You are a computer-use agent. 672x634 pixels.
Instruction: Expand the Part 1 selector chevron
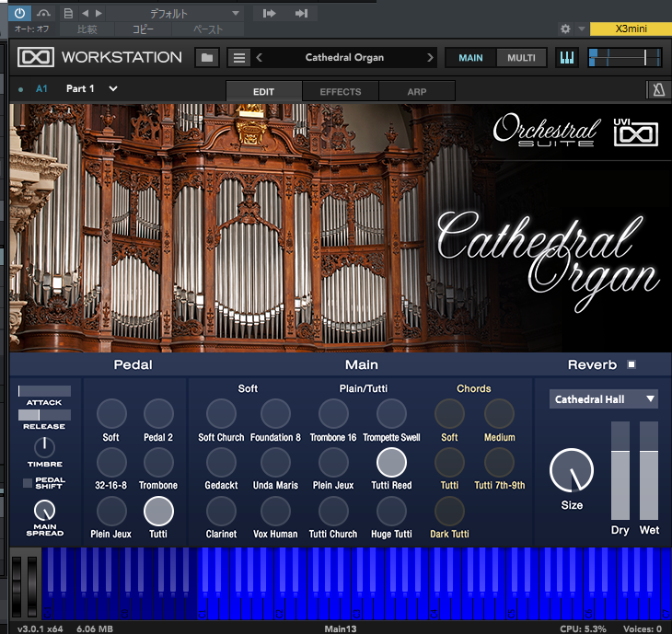point(113,88)
